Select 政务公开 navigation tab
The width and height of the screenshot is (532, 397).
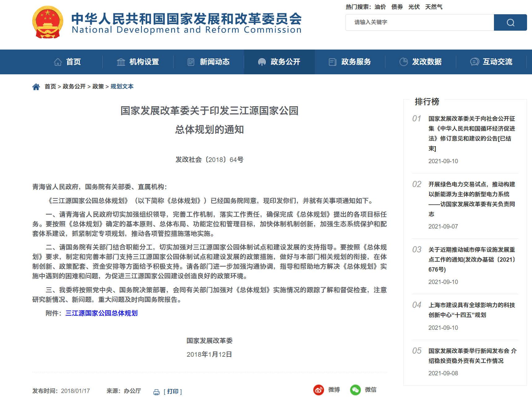tap(279, 62)
